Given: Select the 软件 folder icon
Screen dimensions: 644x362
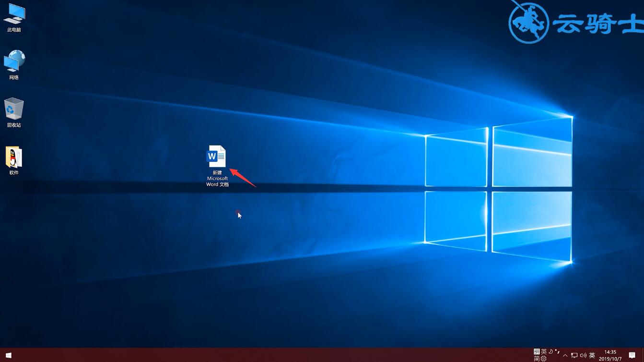Looking at the screenshot, I should (14, 160).
